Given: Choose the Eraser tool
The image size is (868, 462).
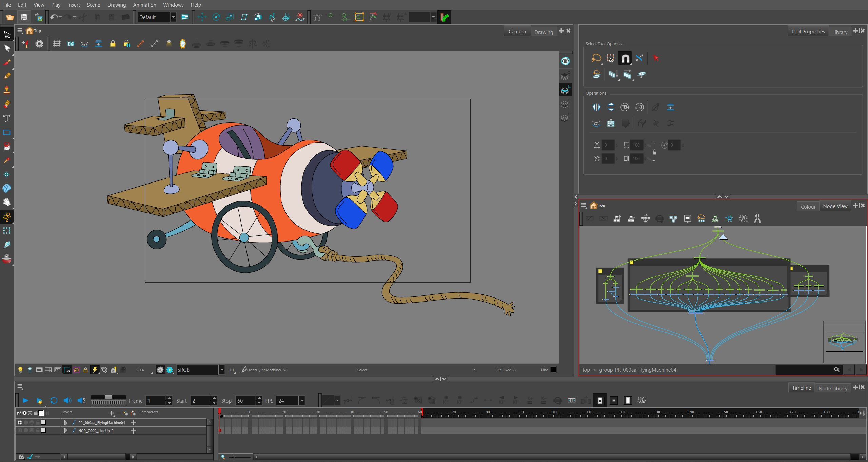Looking at the screenshot, I should coord(7,104).
